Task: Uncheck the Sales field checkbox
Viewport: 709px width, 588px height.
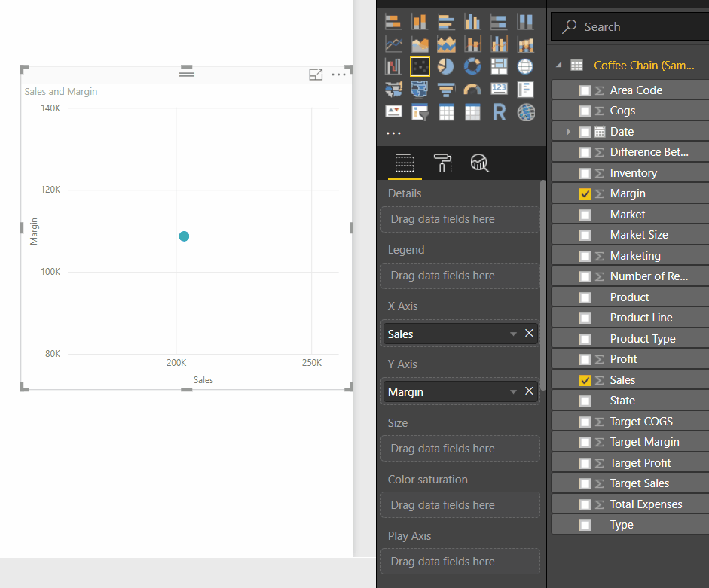Action: tap(585, 380)
